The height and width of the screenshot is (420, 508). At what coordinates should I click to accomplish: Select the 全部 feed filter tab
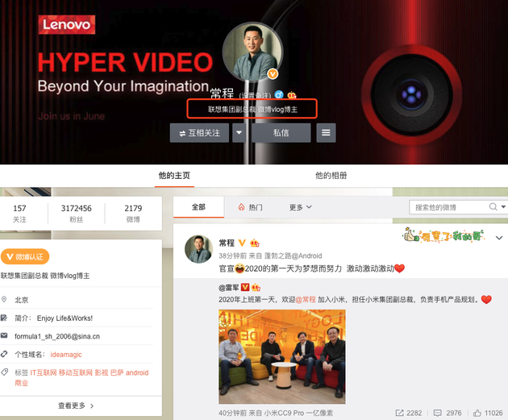point(198,207)
